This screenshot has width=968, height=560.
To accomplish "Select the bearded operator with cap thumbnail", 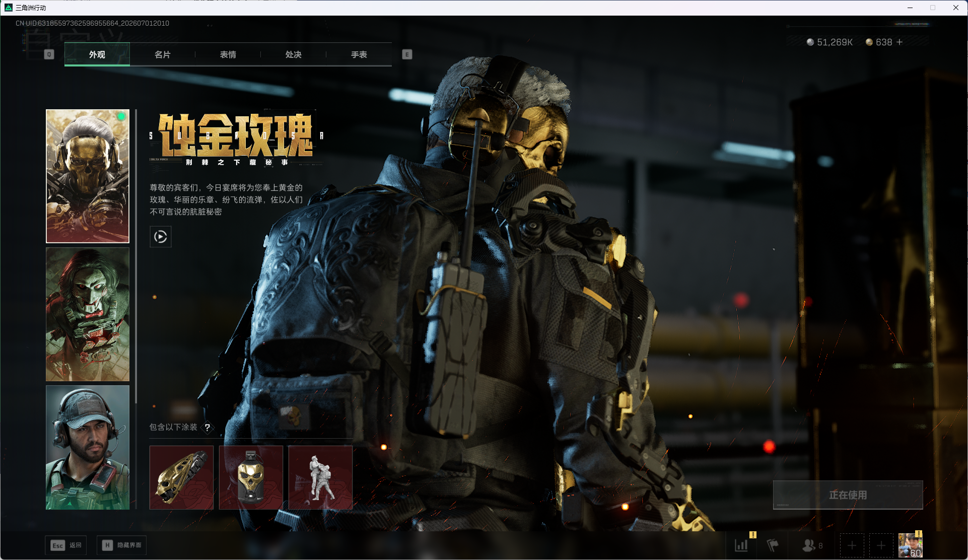I will (88, 448).
